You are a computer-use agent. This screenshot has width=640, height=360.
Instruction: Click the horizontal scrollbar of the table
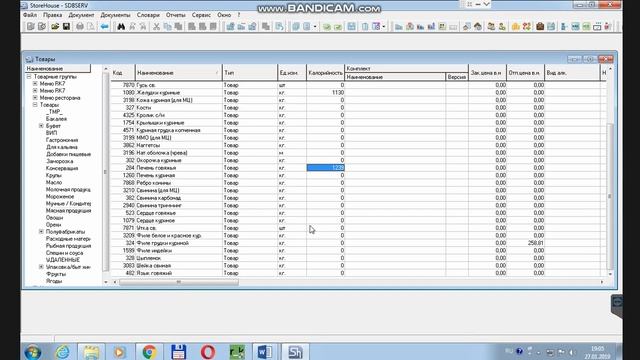pos(179,282)
